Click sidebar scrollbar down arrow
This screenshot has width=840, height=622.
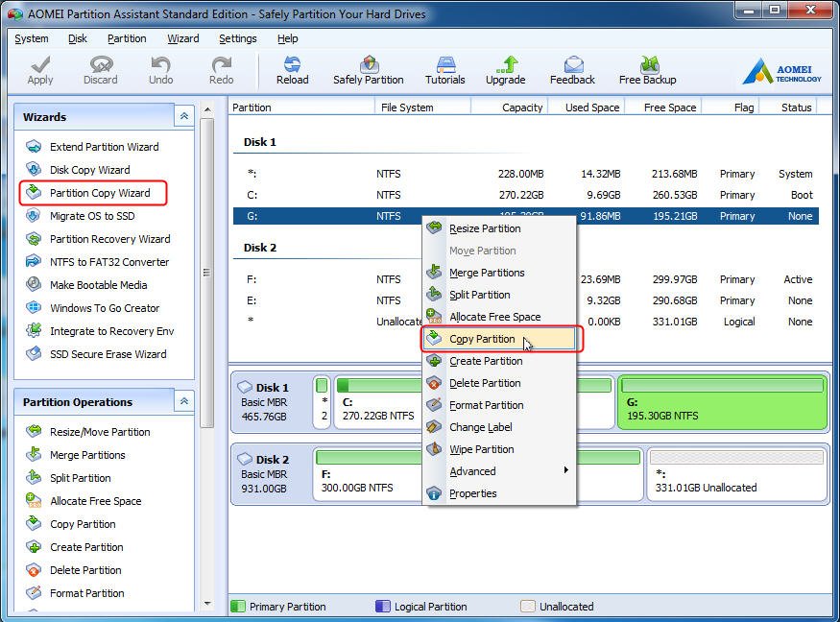pos(207,604)
